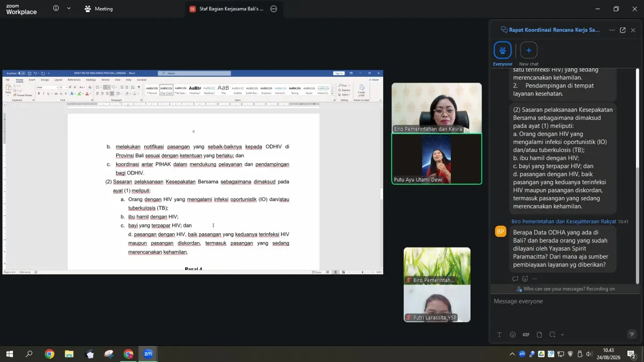The image size is (644, 362).
Task: Expand Word Styles gallery more arrow
Action: (332, 94)
